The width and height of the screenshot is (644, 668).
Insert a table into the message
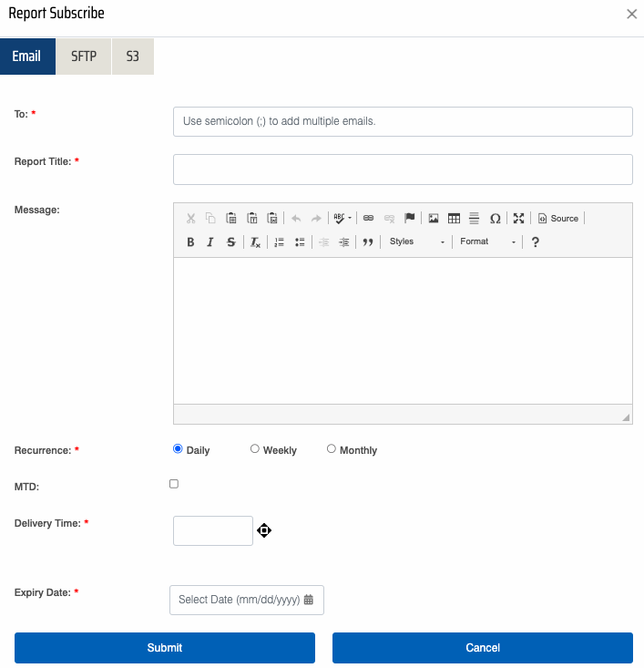[x=454, y=219]
